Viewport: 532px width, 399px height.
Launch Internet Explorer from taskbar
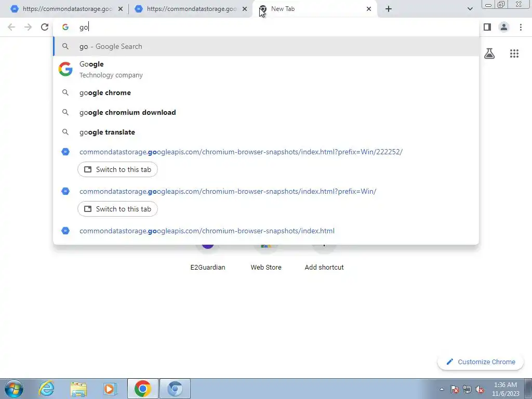click(46, 389)
